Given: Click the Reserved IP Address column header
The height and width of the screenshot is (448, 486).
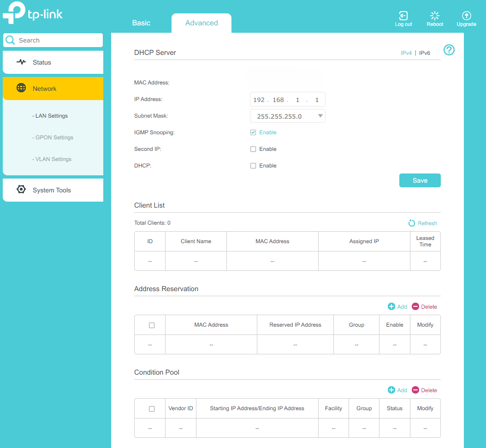Looking at the screenshot, I should pyautogui.click(x=295, y=325).
